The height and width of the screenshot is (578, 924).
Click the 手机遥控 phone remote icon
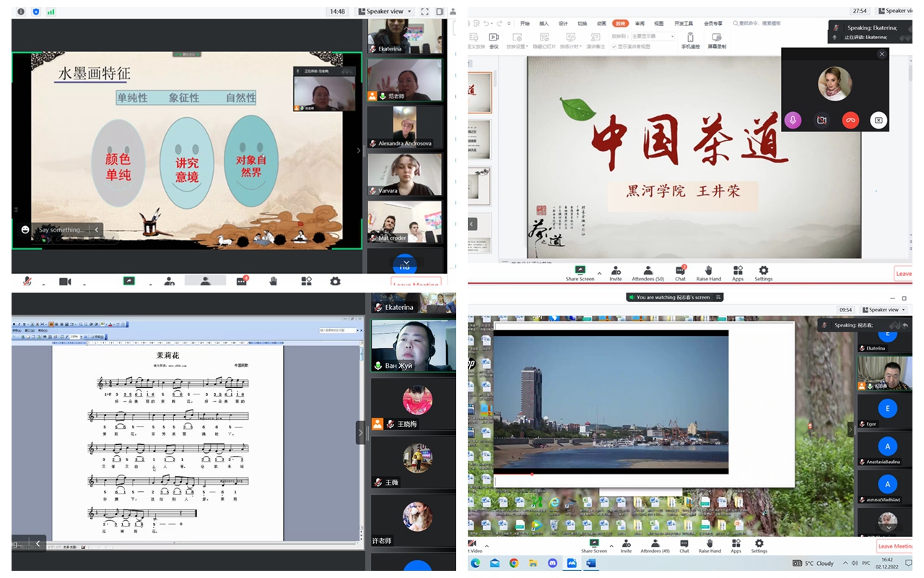690,40
